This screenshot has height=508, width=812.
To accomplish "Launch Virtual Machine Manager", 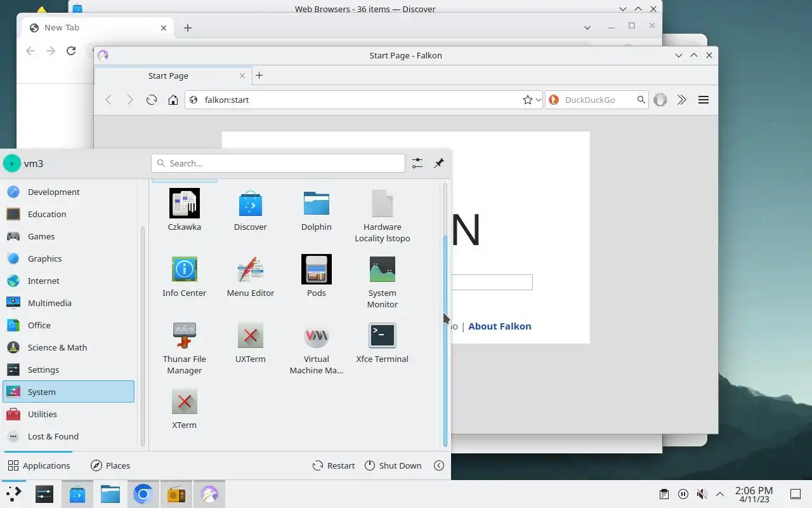I will pyautogui.click(x=316, y=348).
